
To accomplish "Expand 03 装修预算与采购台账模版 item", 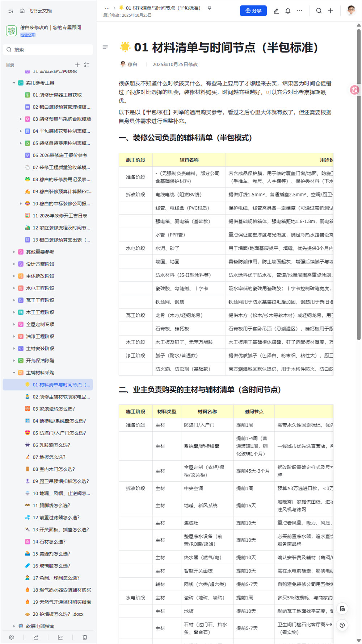I will [21, 119].
